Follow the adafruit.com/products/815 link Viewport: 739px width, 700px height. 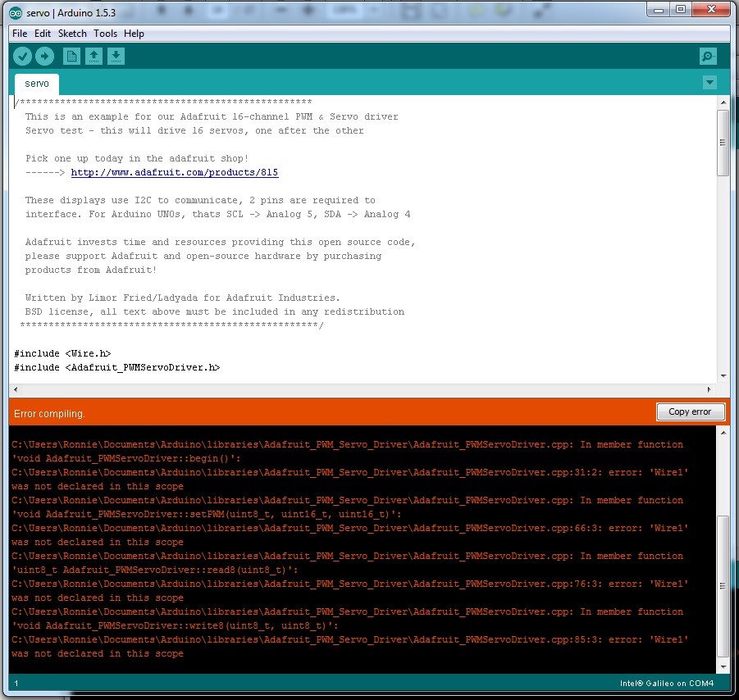tap(175, 172)
